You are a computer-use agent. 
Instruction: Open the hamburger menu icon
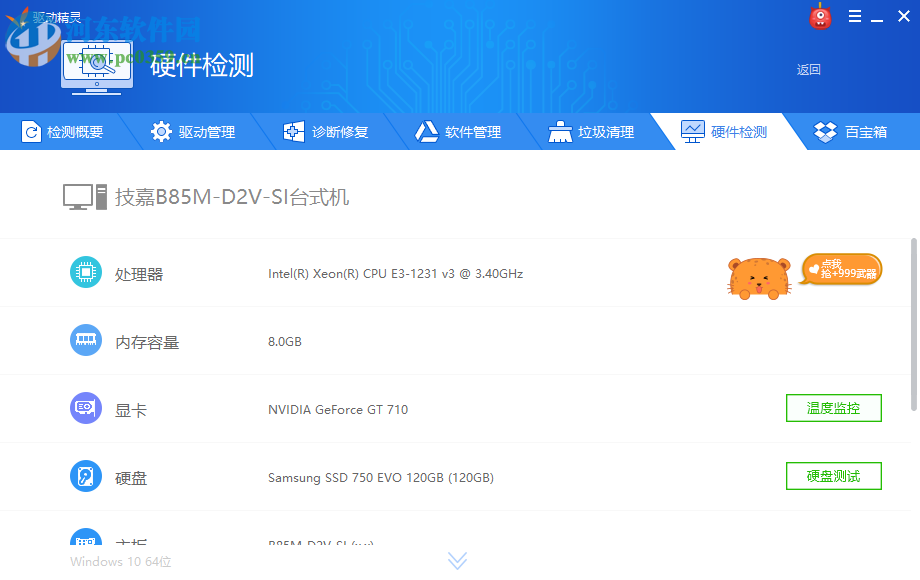click(853, 16)
